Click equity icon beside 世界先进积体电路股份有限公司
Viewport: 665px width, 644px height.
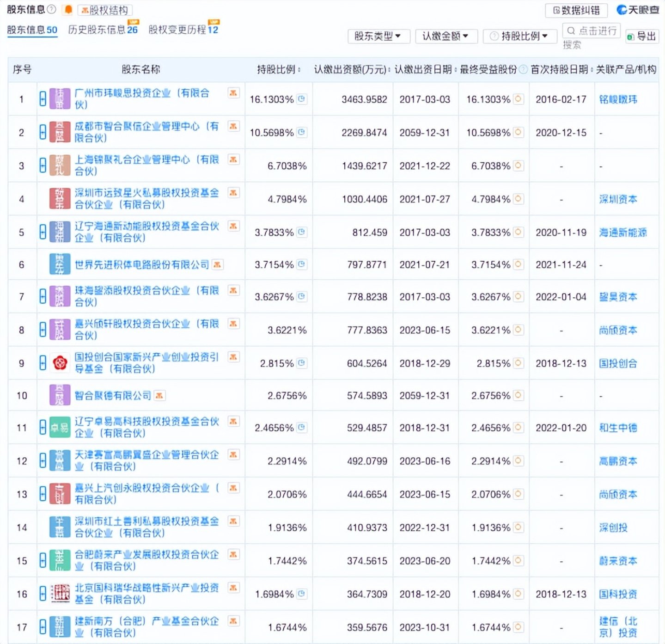217,264
